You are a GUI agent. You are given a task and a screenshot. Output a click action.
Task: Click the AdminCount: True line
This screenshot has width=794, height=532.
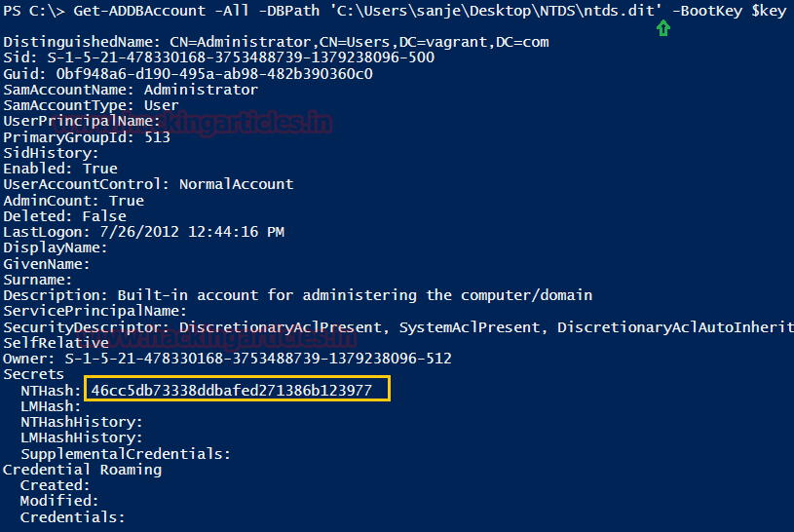click(73, 201)
